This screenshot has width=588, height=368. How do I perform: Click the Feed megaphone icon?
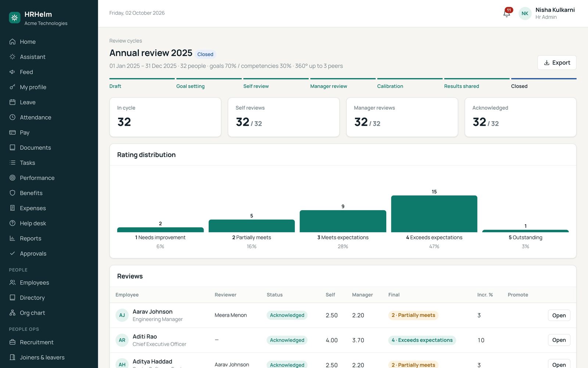pyautogui.click(x=12, y=72)
